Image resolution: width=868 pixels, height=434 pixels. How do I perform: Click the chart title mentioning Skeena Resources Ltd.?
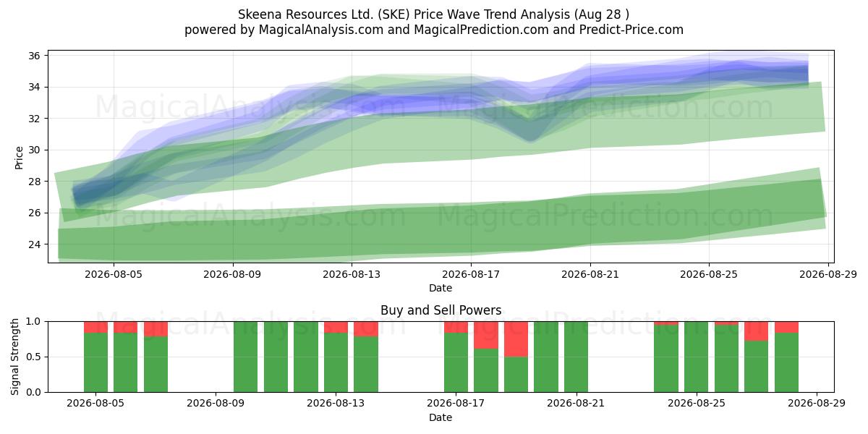433,14
